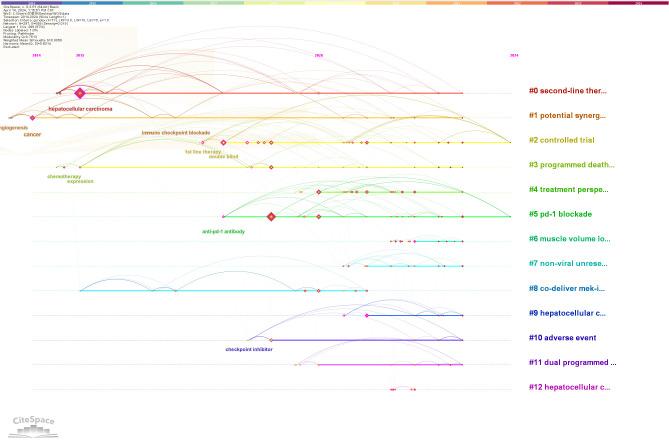Click cluster label #9 hepatocellular c...
Screen dimensions: 669x442
coord(567,314)
